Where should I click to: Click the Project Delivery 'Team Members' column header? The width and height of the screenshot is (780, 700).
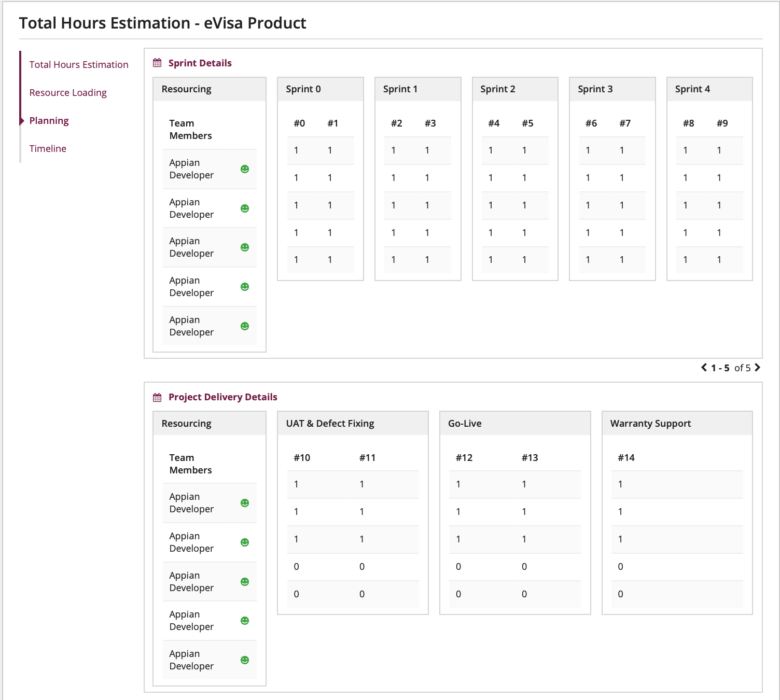click(190, 464)
